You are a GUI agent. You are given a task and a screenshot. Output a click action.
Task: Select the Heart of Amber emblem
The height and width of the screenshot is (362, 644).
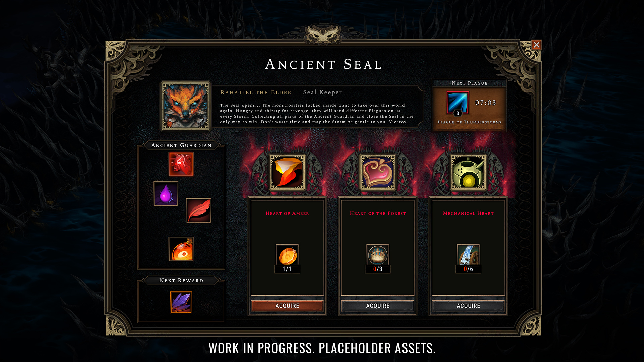click(287, 172)
